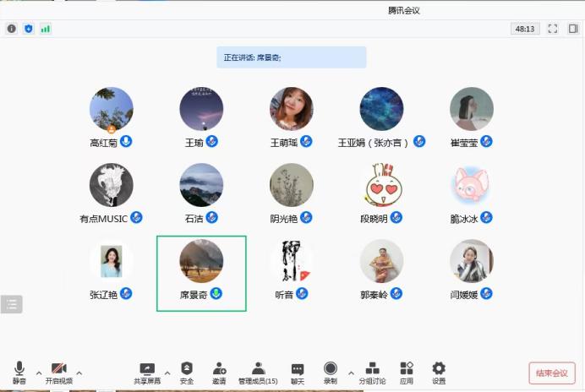Enter full screen mode
585x392 pixels.
tap(553, 29)
